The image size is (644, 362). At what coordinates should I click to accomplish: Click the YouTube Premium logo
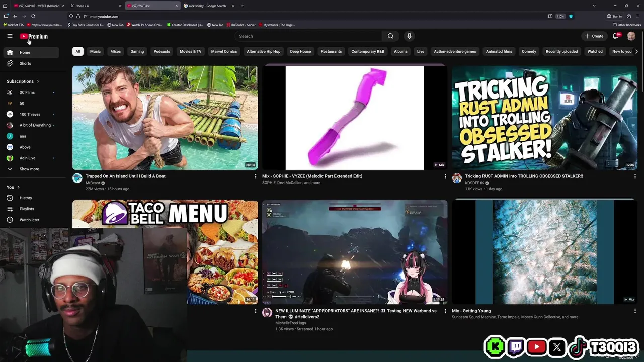pos(34,36)
